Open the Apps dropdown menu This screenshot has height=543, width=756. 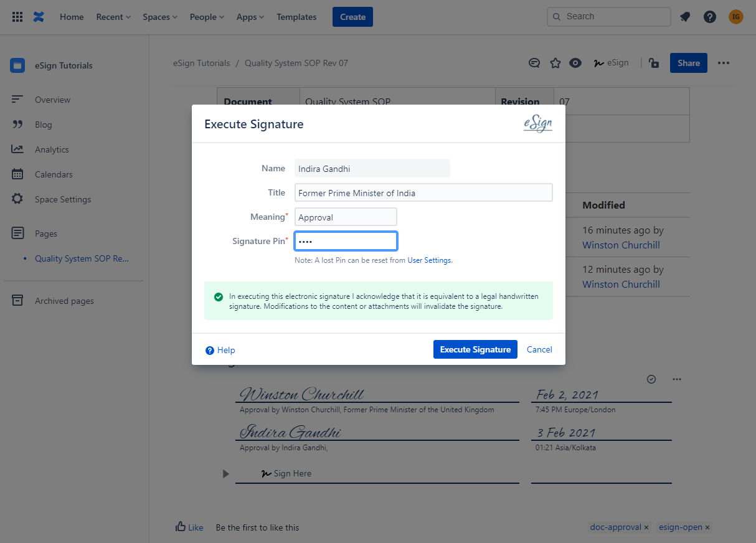click(x=250, y=17)
